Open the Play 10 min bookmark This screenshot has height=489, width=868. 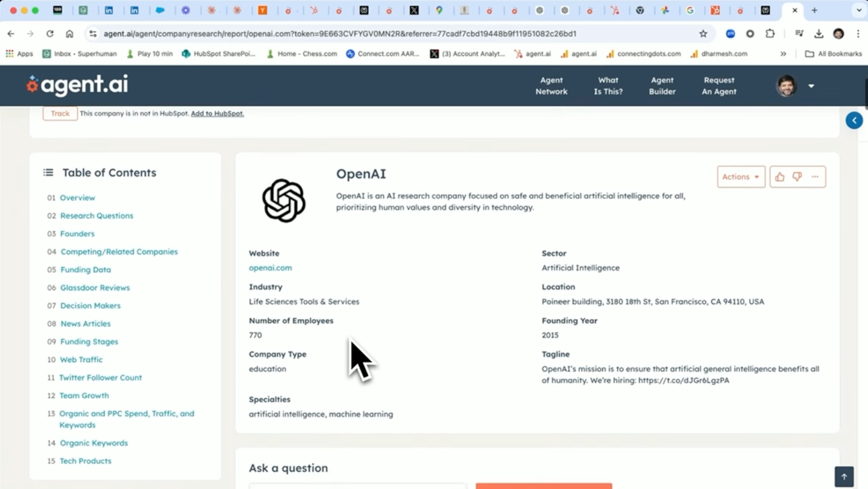149,54
